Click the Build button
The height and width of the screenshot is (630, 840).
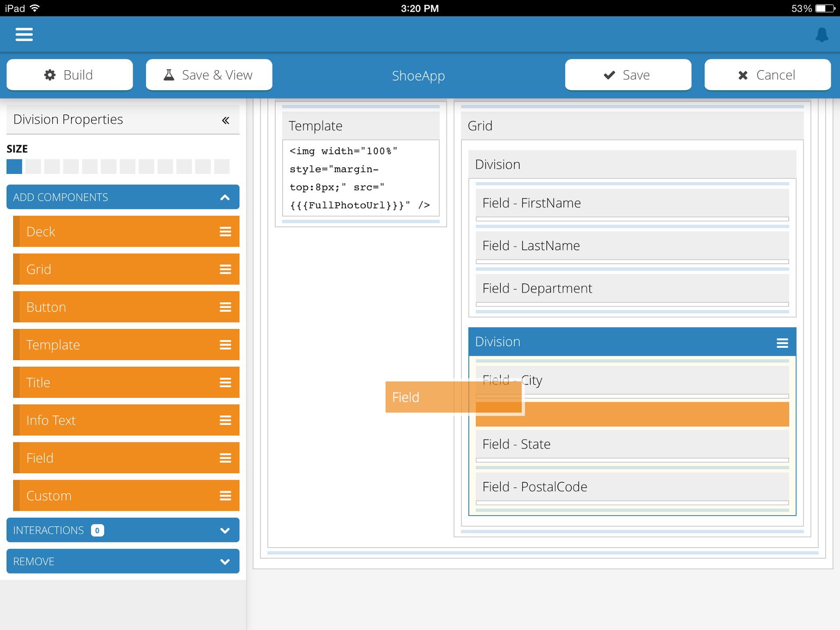(70, 75)
